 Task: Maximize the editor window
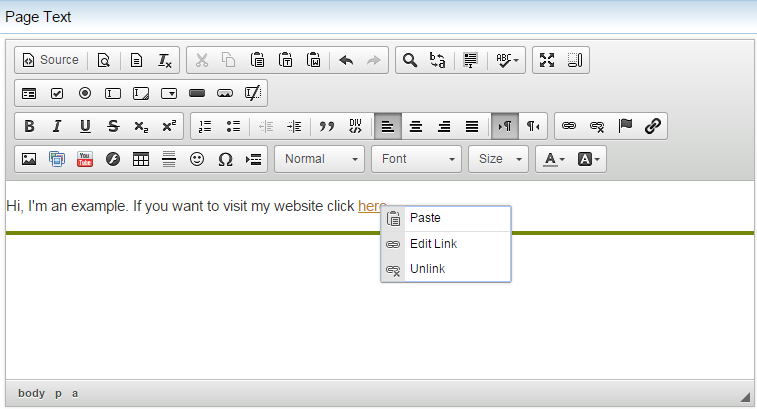click(x=547, y=60)
